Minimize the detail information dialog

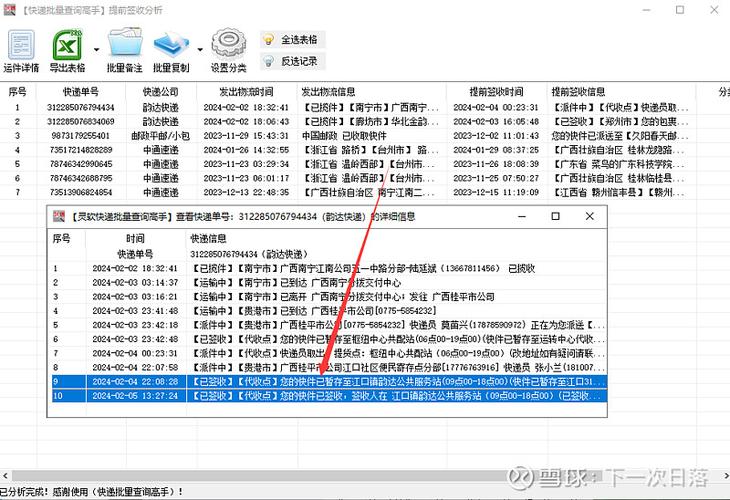click(522, 216)
